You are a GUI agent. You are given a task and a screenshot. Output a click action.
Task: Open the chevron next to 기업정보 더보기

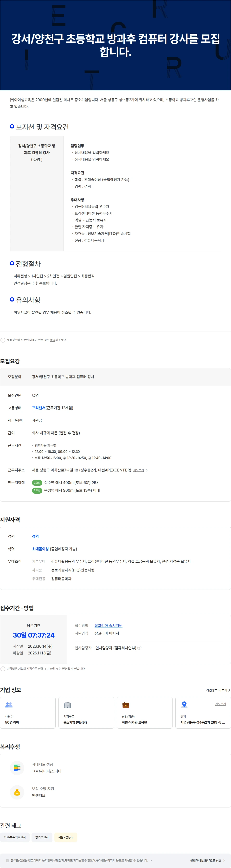point(229,690)
